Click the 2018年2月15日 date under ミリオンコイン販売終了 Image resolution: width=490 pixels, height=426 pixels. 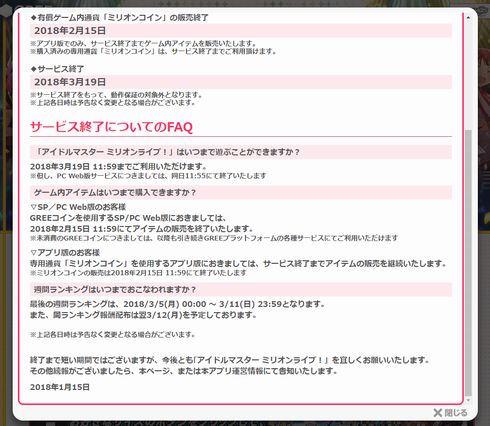point(70,31)
